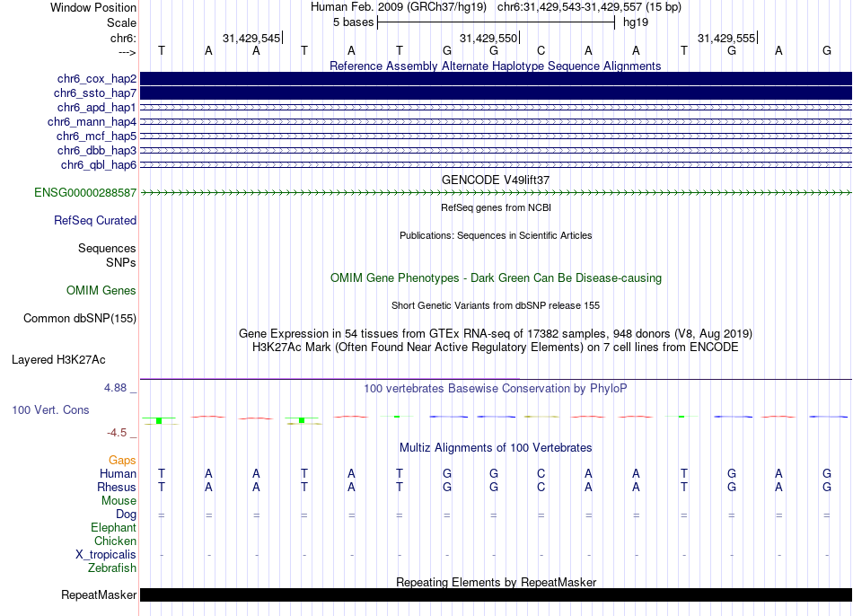Click the RefSeq Curated track label

(x=95, y=220)
